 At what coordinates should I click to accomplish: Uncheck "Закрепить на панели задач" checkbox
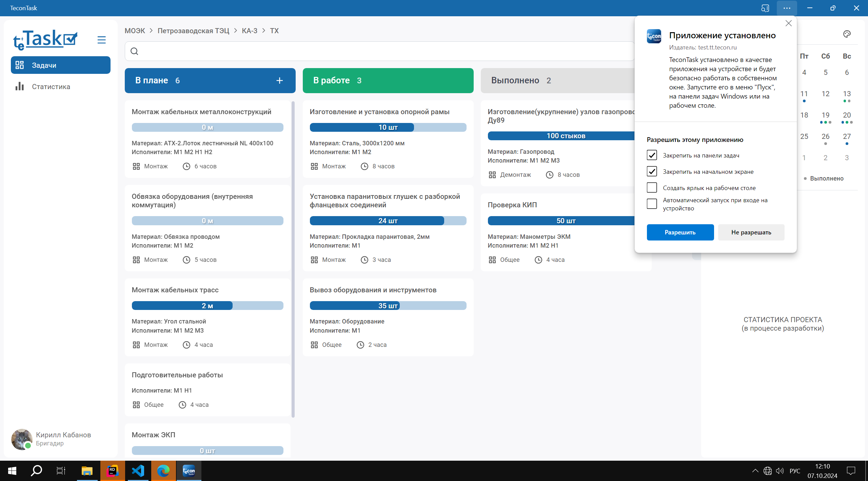click(x=652, y=155)
